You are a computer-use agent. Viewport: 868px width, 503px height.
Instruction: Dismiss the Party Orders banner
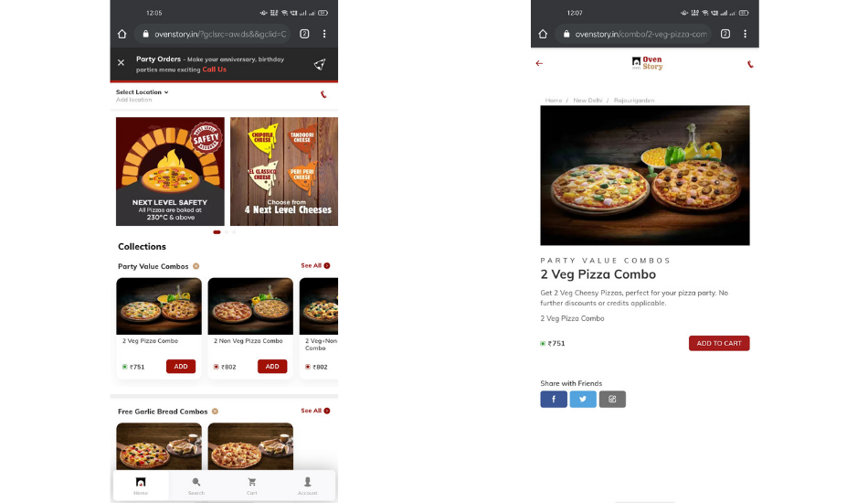(121, 62)
